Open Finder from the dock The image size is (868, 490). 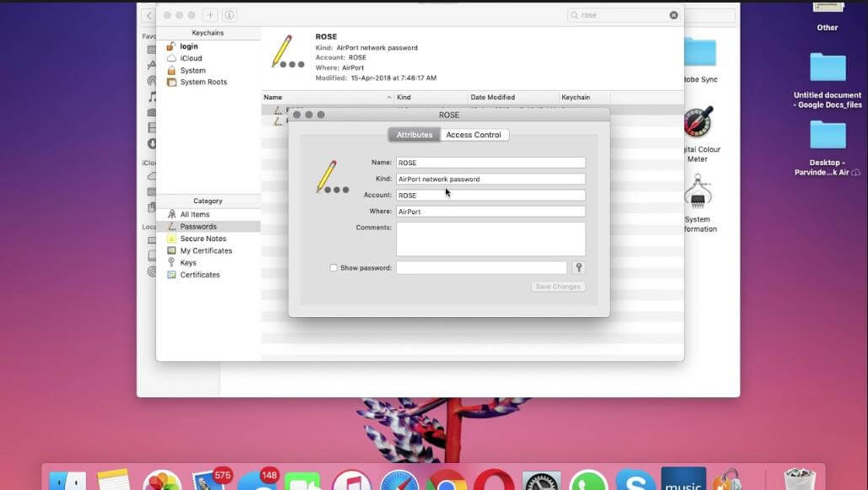(x=67, y=480)
